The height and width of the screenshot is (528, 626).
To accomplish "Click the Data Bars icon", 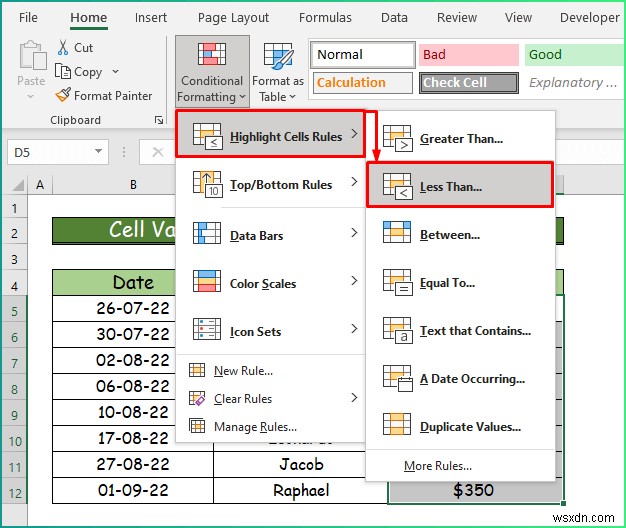I will pyautogui.click(x=207, y=233).
